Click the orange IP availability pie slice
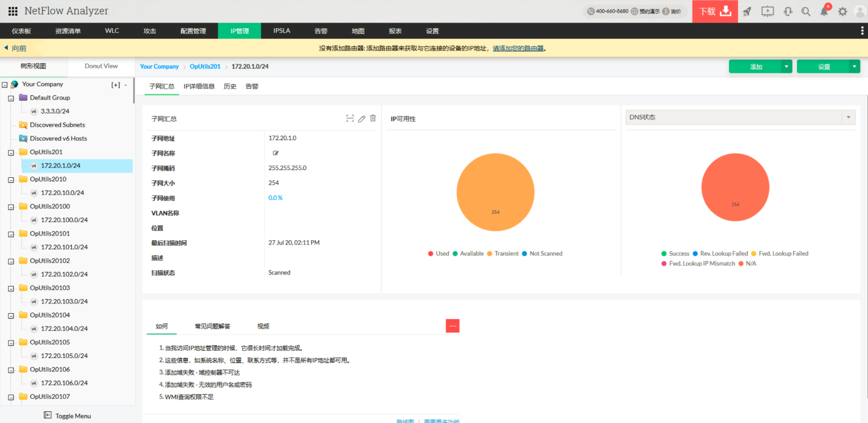 pyautogui.click(x=495, y=192)
